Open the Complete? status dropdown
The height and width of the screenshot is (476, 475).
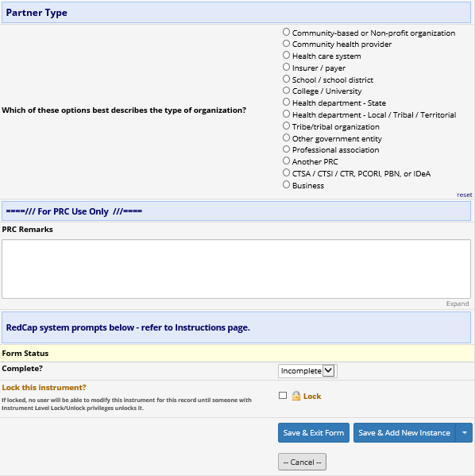click(307, 371)
